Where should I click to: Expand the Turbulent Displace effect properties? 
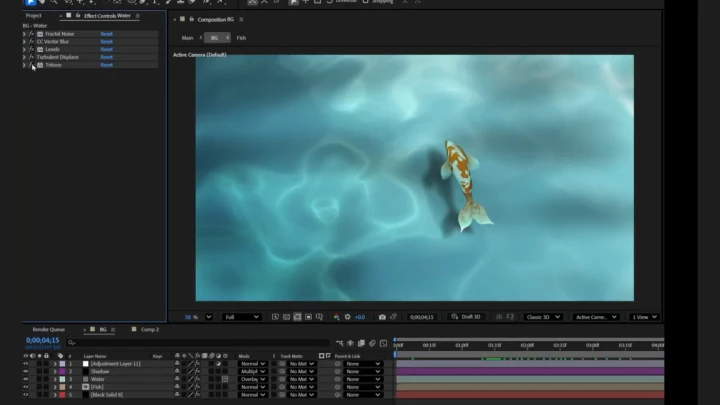tap(24, 57)
